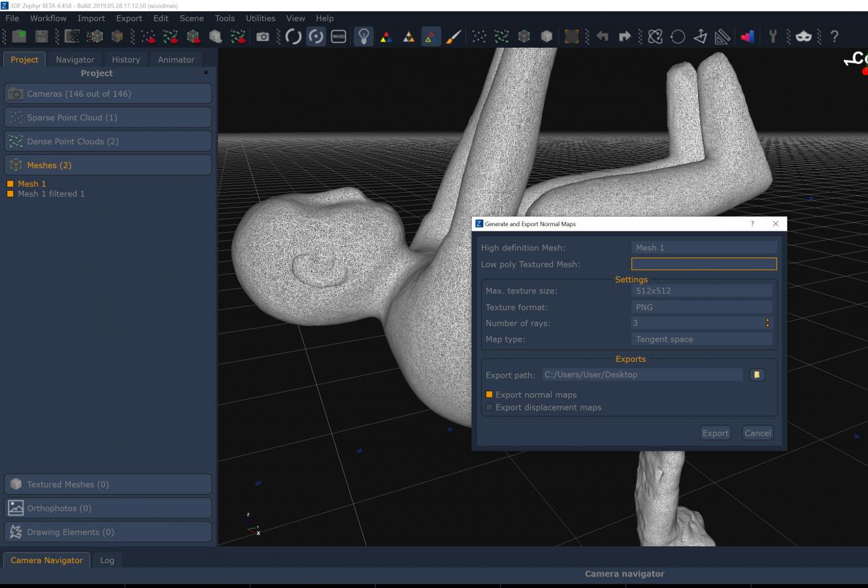
Task: Uncheck Export normal maps checkbox
Action: pos(489,395)
